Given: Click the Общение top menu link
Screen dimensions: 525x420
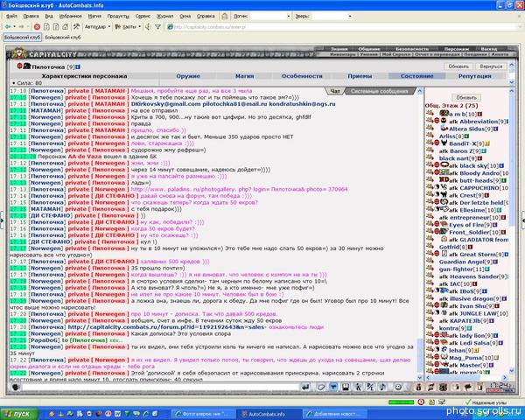Looking at the screenshot, I should point(369,49).
